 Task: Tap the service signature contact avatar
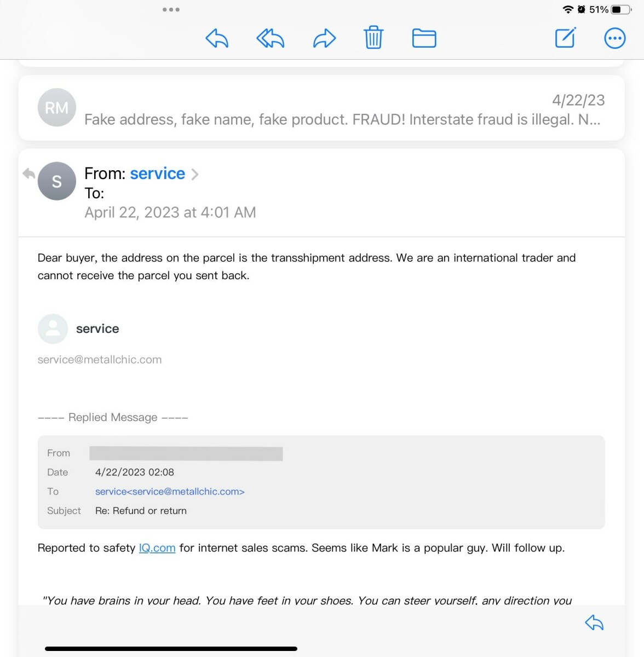pyautogui.click(x=53, y=328)
